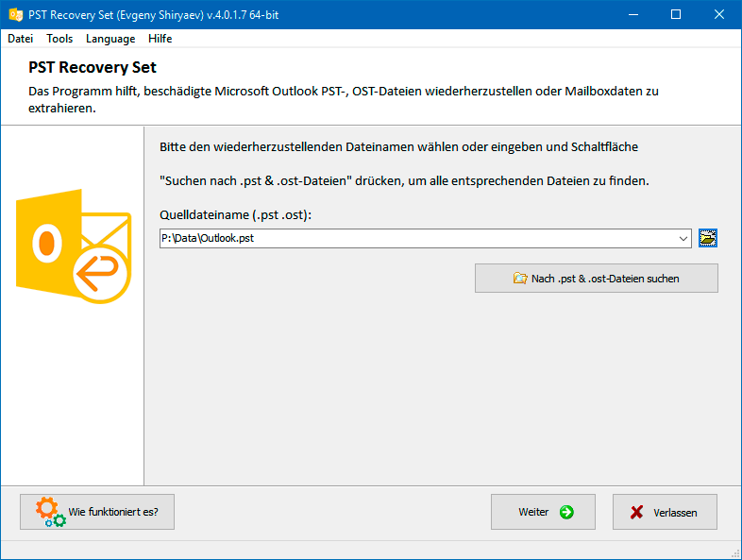Close the PST Recovery Set window
The image size is (742, 560).
[718, 14]
